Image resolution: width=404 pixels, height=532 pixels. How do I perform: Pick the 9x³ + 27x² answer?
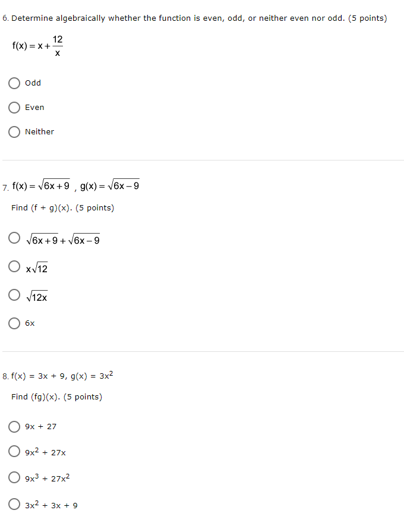[14, 477]
